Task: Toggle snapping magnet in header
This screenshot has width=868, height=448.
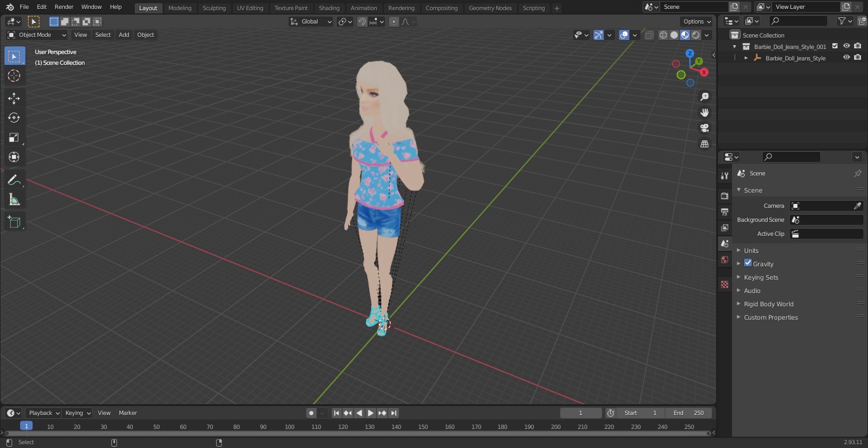Action: point(362,22)
